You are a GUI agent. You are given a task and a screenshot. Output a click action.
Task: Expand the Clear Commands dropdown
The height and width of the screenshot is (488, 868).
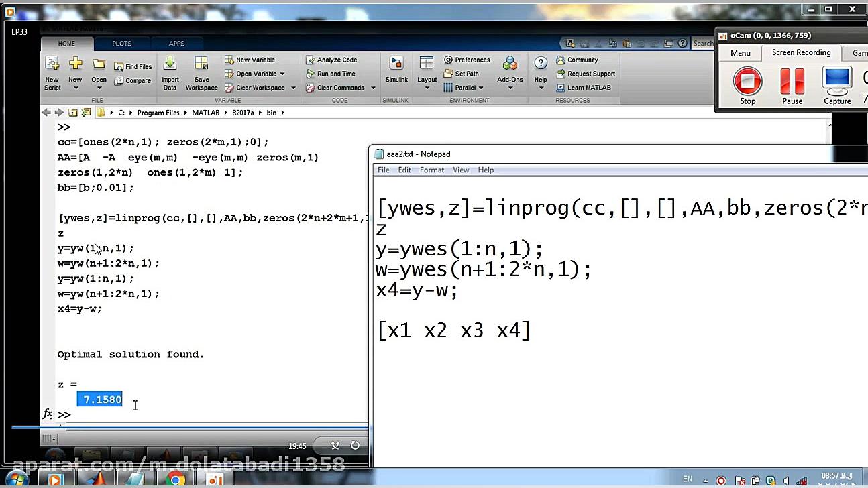tap(373, 88)
